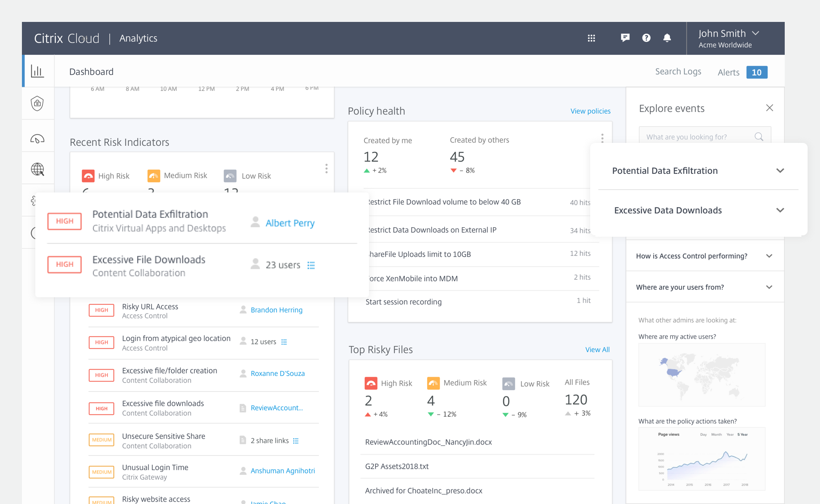
Task: Close the Explore events panel
Action: click(x=769, y=108)
